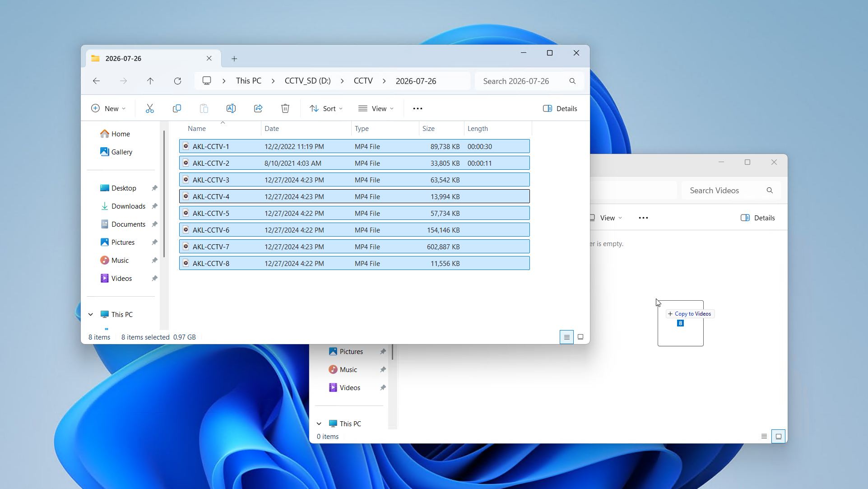Click the Copy icon in the toolbar
Viewport: 868px width, 489px height.
coord(177,108)
